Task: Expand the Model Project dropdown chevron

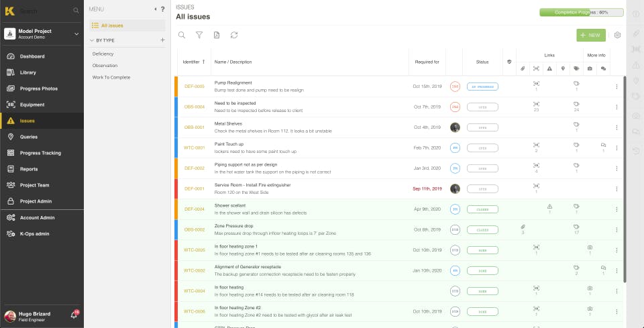Action: tap(76, 34)
